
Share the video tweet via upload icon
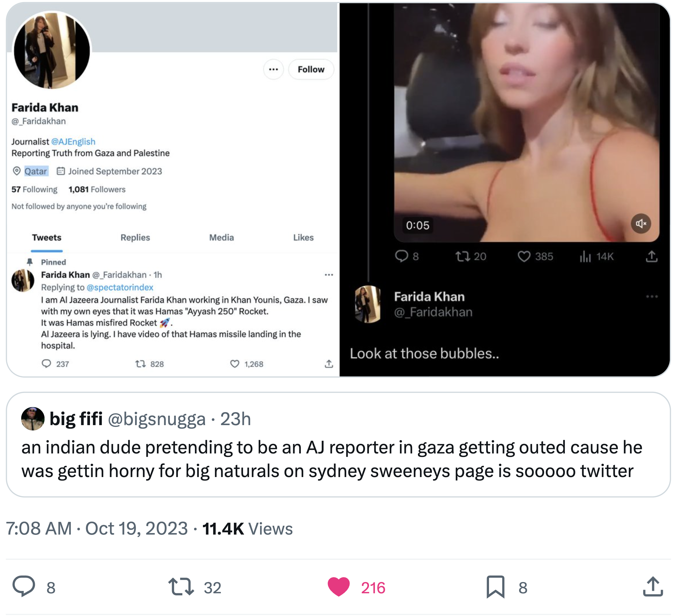pyautogui.click(x=652, y=257)
